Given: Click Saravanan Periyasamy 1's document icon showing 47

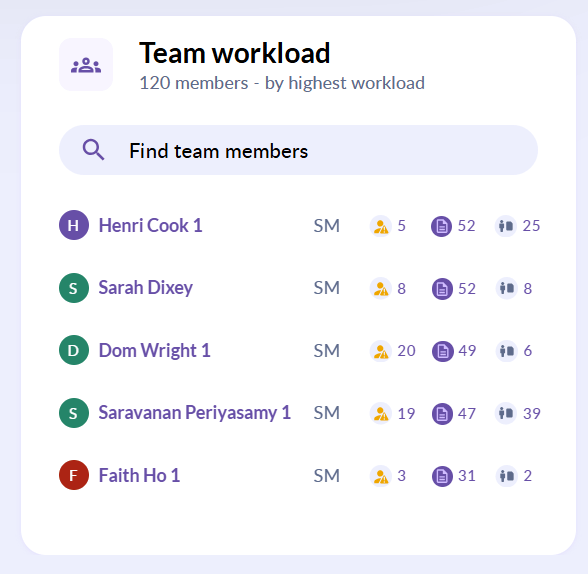Looking at the screenshot, I should [442, 414].
